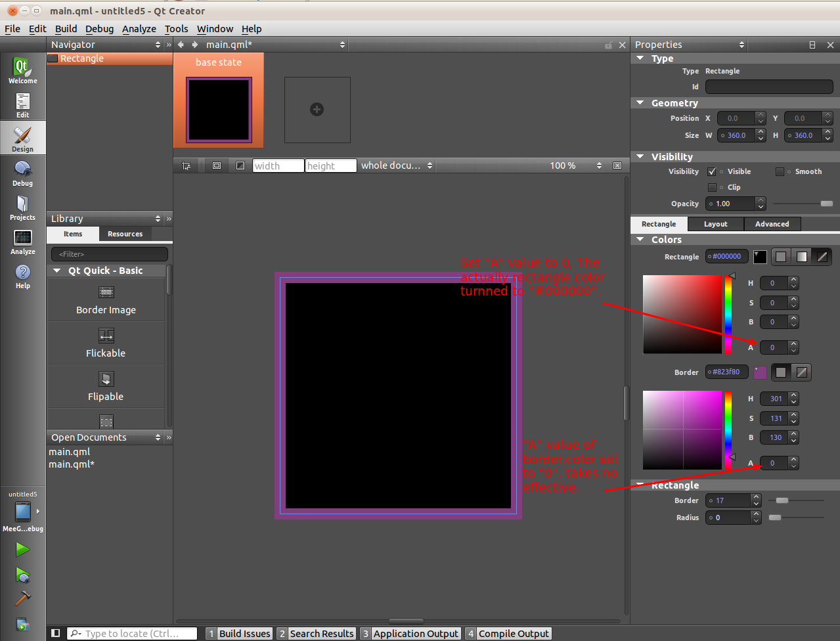Screen dimensions: 840x641
Task: Collapse the Qt Quick - Basic group
Action: [57, 271]
